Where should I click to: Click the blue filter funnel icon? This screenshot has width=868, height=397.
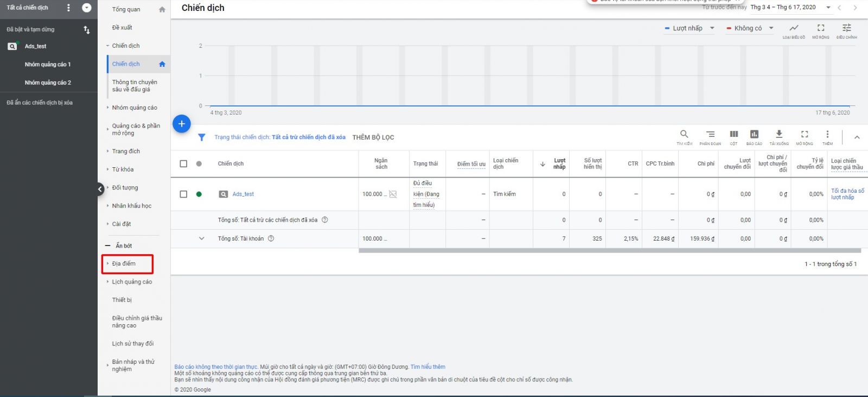click(x=201, y=137)
